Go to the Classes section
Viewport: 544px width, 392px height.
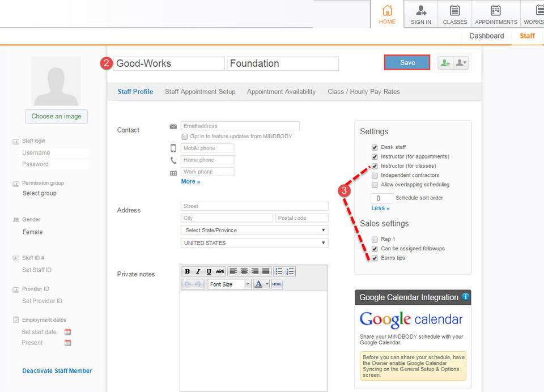pyautogui.click(x=455, y=15)
